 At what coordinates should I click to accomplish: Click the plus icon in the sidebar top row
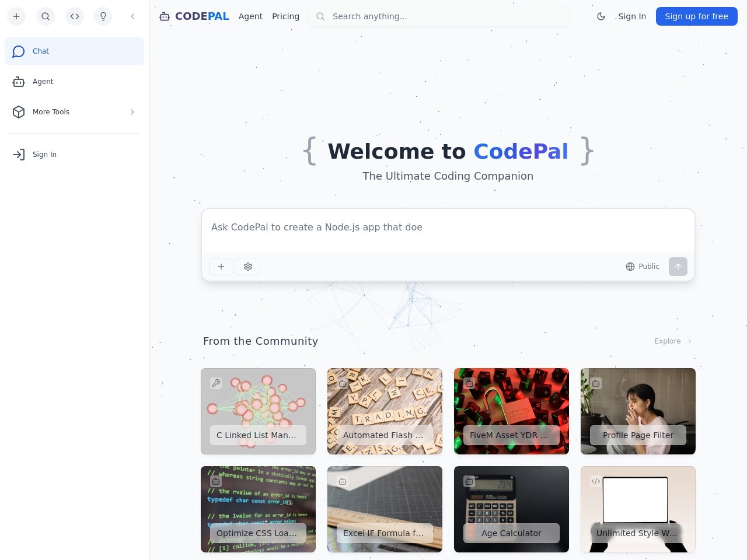(x=16, y=16)
